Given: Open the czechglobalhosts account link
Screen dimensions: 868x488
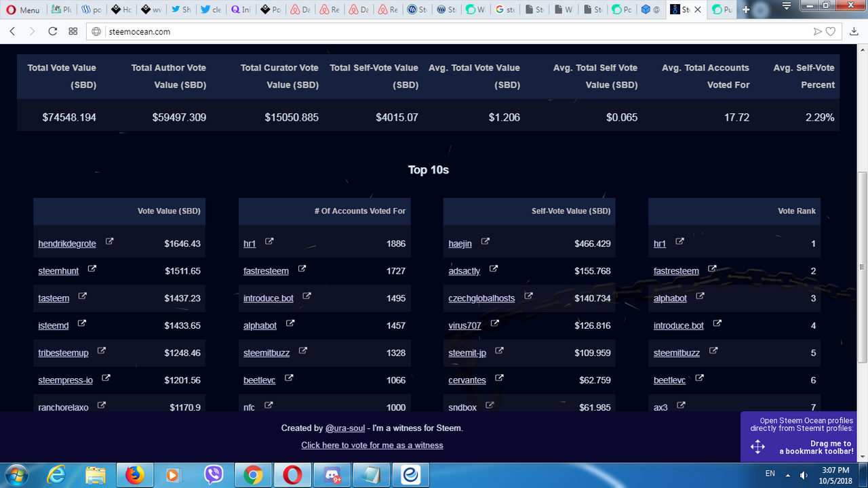Looking at the screenshot, I should [481, 298].
